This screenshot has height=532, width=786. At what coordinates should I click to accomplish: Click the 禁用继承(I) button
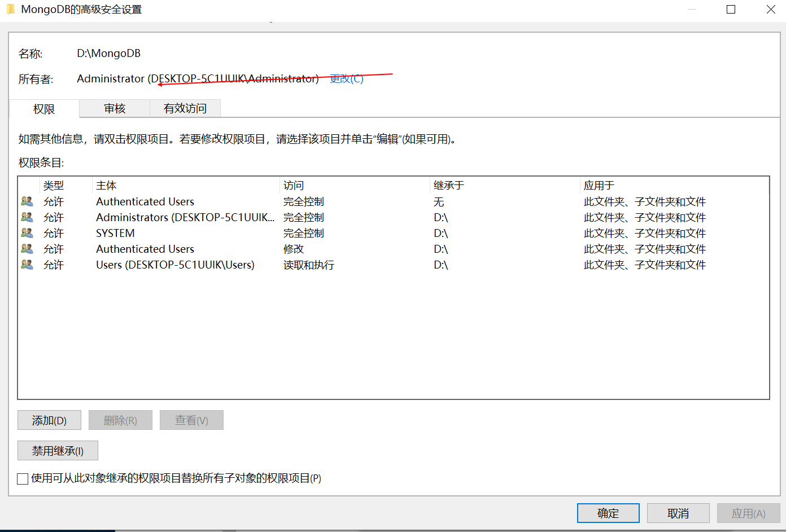point(58,451)
